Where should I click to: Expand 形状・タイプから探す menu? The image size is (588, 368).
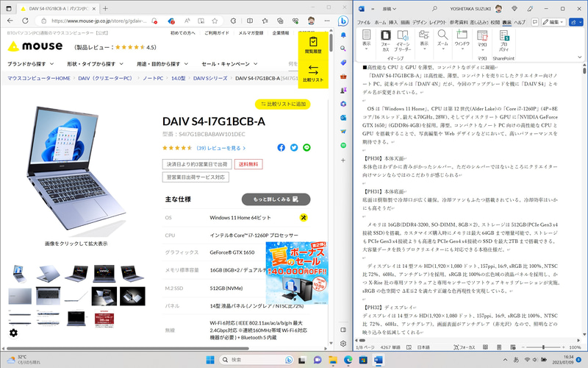(x=96, y=64)
